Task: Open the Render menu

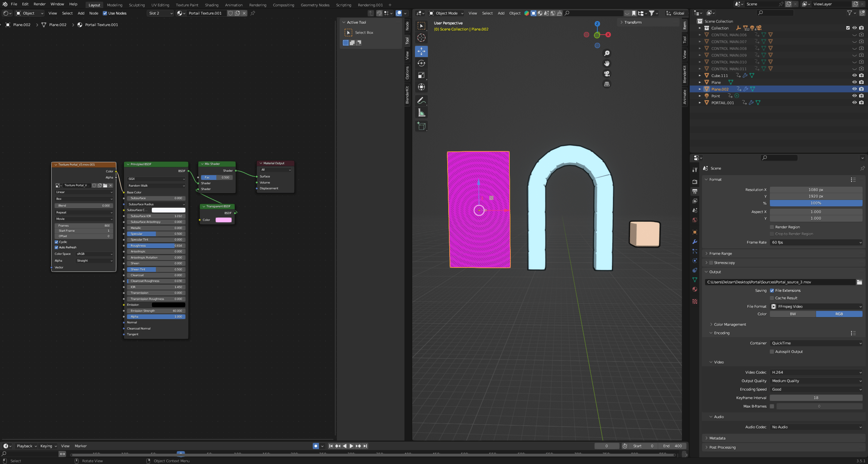Action: tap(39, 4)
